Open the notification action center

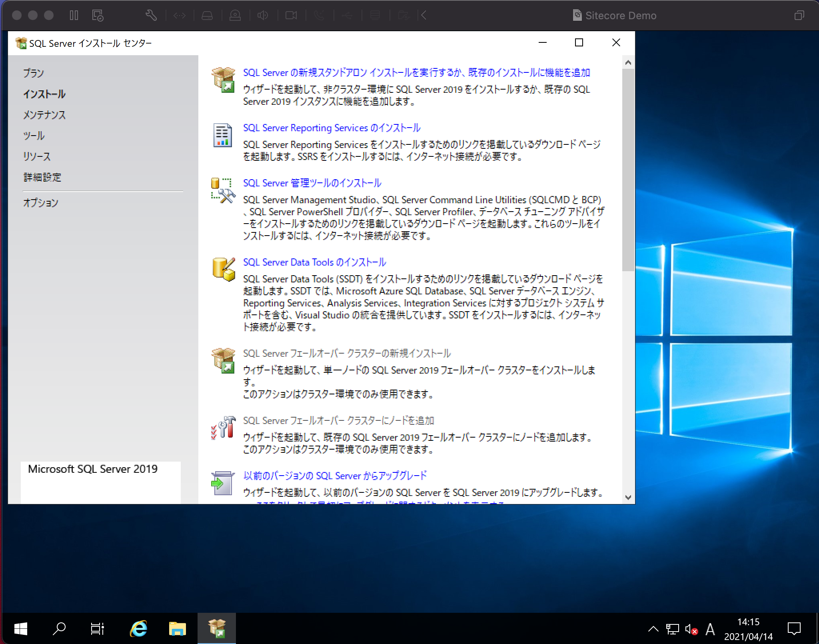click(794, 629)
